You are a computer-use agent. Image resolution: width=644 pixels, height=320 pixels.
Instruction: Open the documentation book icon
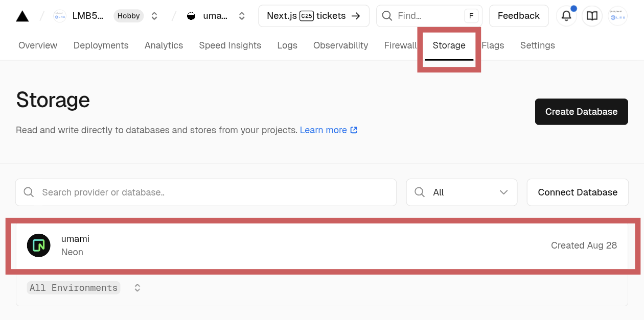pos(592,16)
